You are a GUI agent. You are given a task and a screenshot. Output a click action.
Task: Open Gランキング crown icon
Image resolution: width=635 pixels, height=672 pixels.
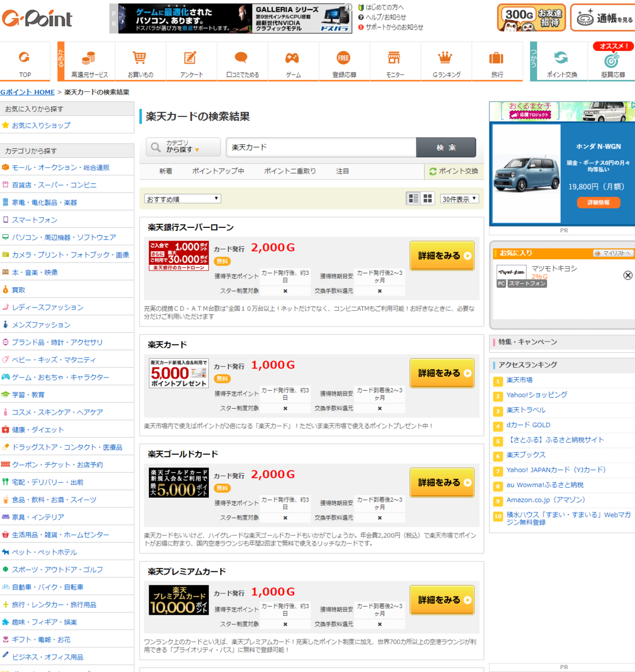click(445, 57)
